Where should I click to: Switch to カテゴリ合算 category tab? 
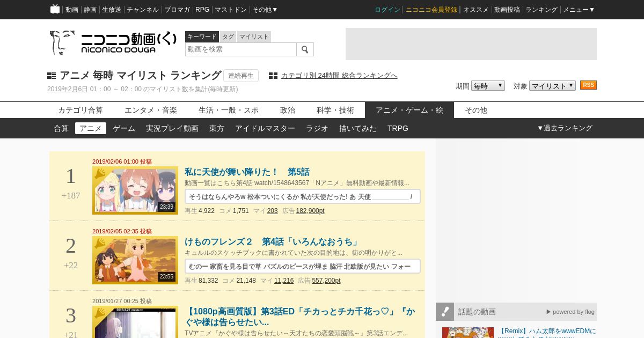80,110
